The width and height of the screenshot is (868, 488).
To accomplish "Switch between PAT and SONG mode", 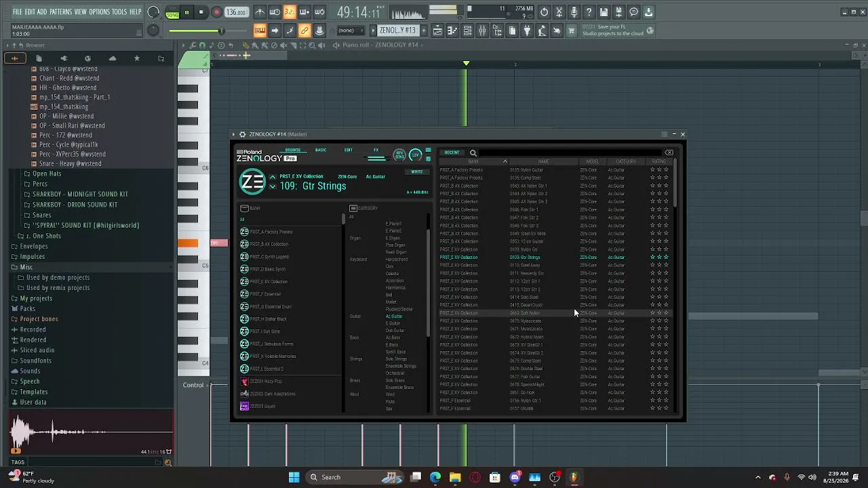I will point(172,12).
